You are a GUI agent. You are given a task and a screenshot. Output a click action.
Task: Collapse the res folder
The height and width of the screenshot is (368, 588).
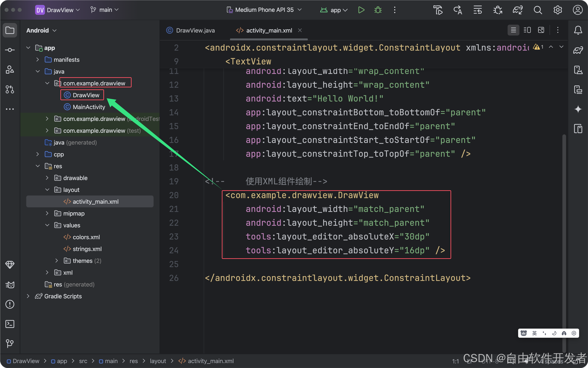click(38, 166)
